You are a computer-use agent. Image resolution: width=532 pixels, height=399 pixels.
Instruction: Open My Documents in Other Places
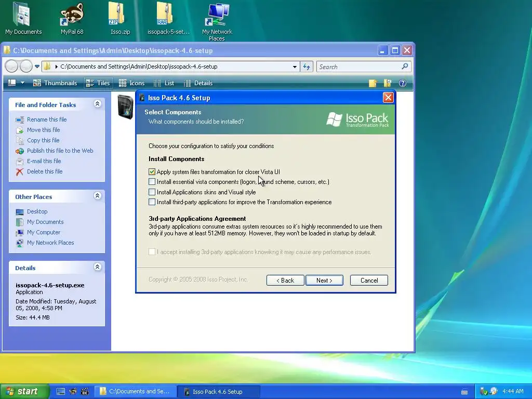tap(46, 222)
